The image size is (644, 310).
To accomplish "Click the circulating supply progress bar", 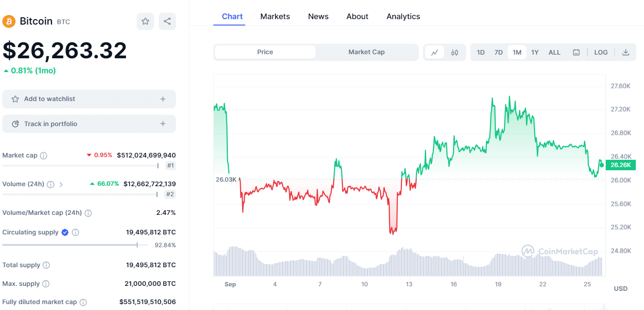I will point(75,245).
